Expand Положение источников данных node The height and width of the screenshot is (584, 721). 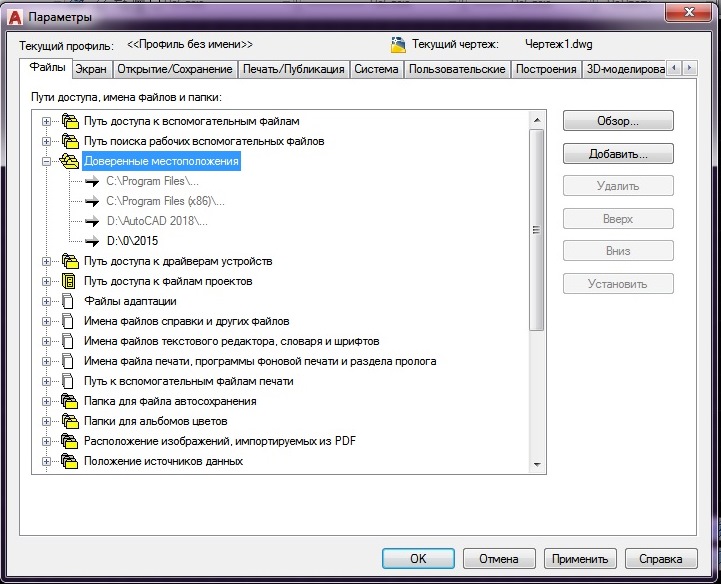(x=46, y=461)
